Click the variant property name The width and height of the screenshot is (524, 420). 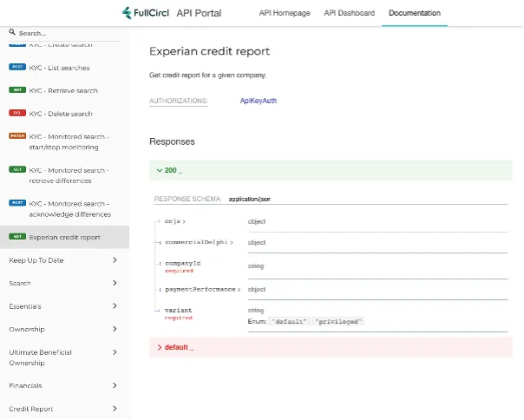179,311
